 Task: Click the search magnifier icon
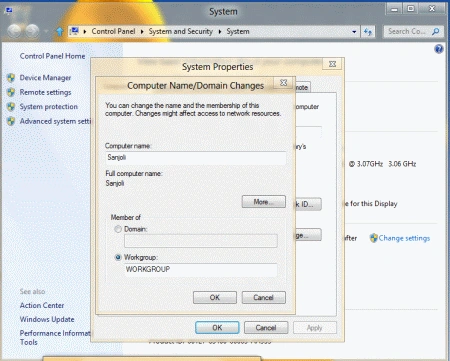tap(435, 32)
